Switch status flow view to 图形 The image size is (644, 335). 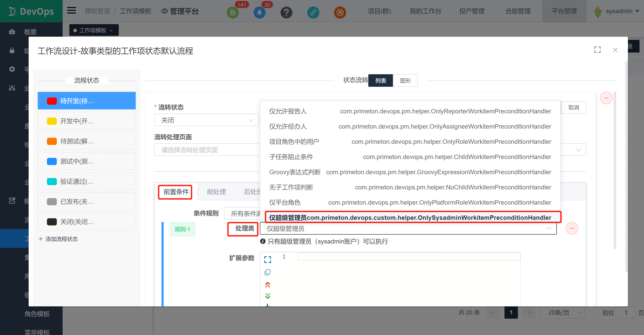[405, 81]
